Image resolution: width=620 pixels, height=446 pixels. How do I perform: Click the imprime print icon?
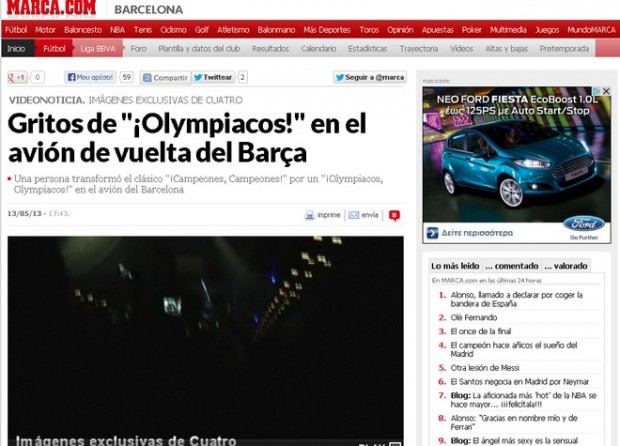[323, 214]
